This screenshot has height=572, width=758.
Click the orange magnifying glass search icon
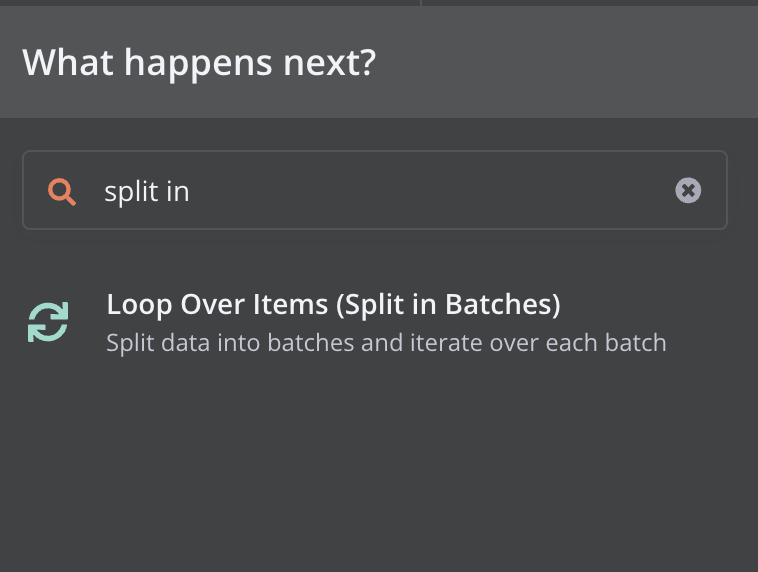62,191
